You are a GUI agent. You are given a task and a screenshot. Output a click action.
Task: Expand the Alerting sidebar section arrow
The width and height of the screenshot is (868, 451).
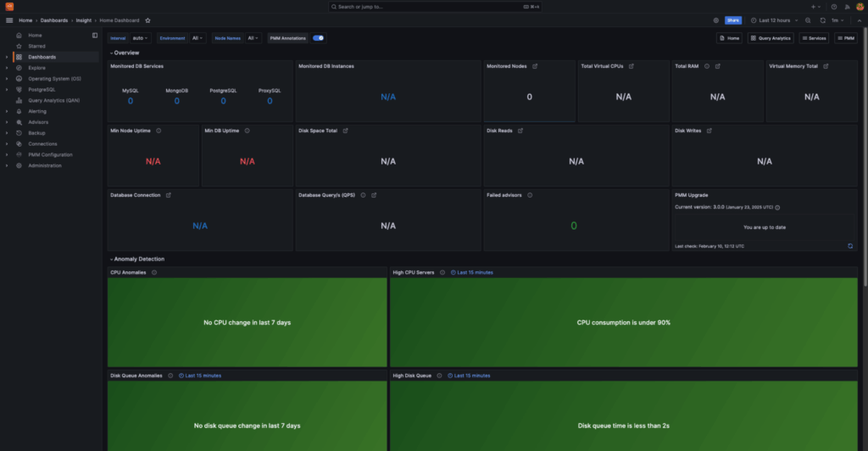tap(7, 111)
